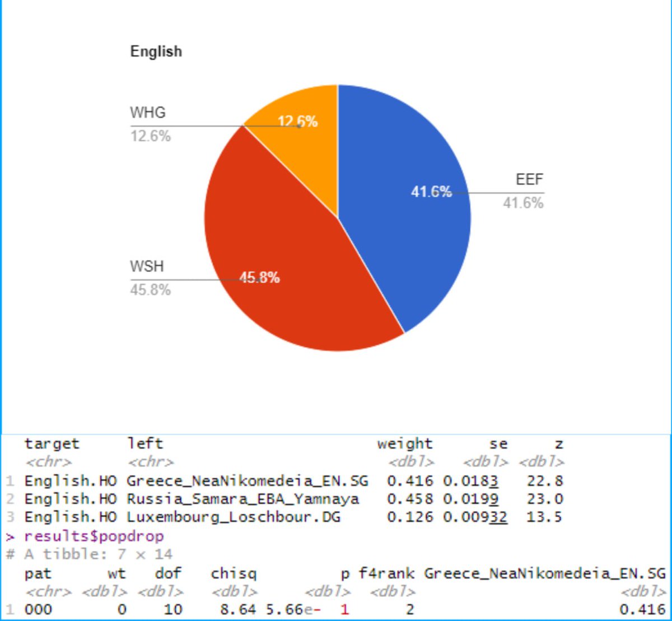Click z value 13.5
The height and width of the screenshot is (621, 672).
[x=544, y=517]
